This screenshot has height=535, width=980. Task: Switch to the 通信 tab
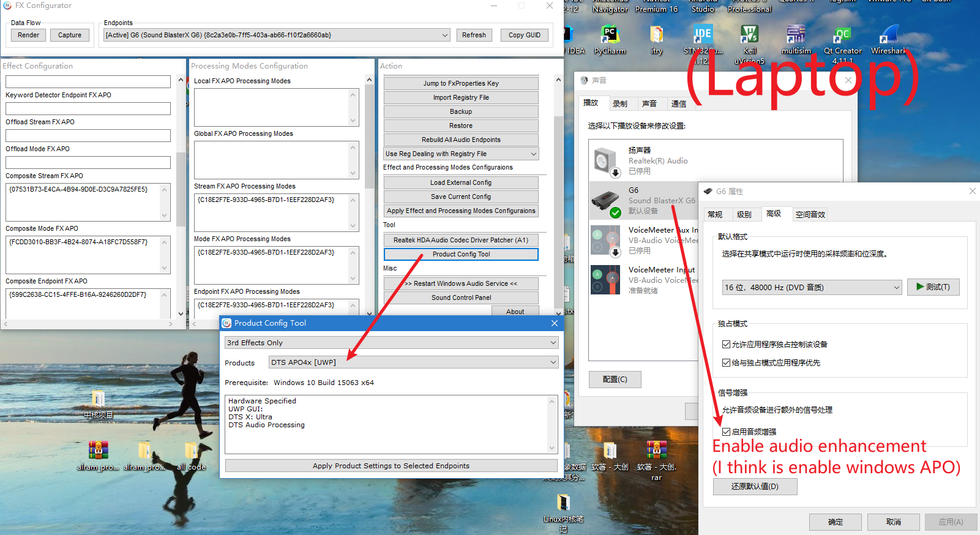tap(679, 104)
